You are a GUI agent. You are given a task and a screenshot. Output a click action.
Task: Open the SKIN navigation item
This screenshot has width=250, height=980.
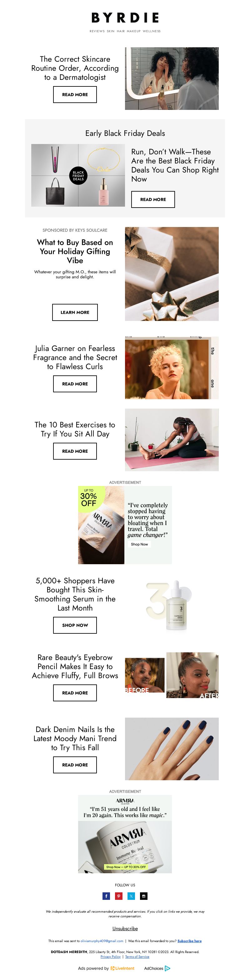(x=111, y=31)
